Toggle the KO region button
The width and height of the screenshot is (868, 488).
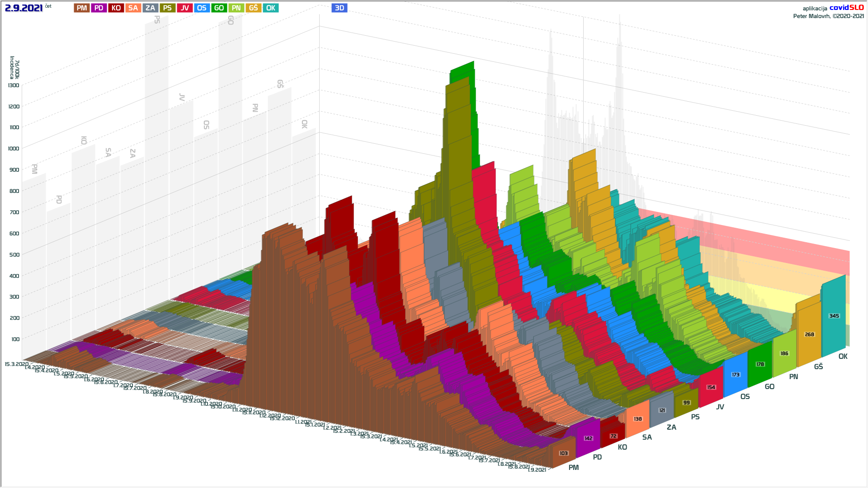[116, 8]
